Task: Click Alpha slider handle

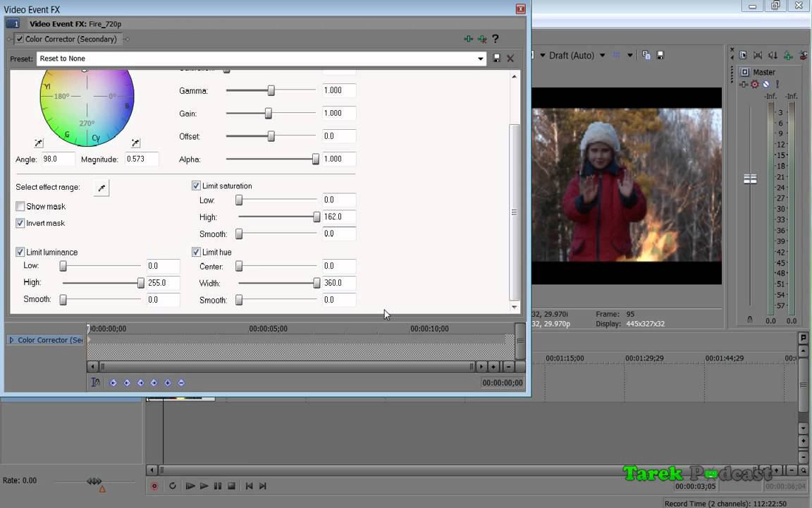Action: (x=315, y=159)
